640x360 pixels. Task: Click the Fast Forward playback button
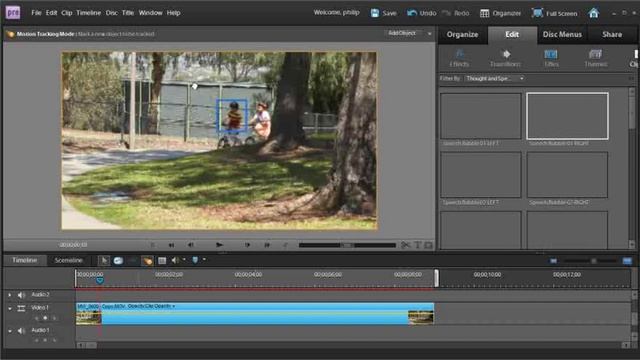point(267,245)
